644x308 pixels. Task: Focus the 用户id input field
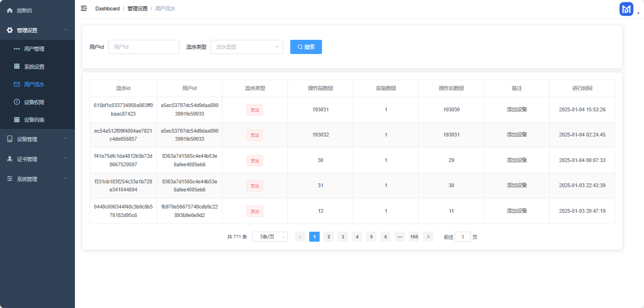[x=144, y=47]
